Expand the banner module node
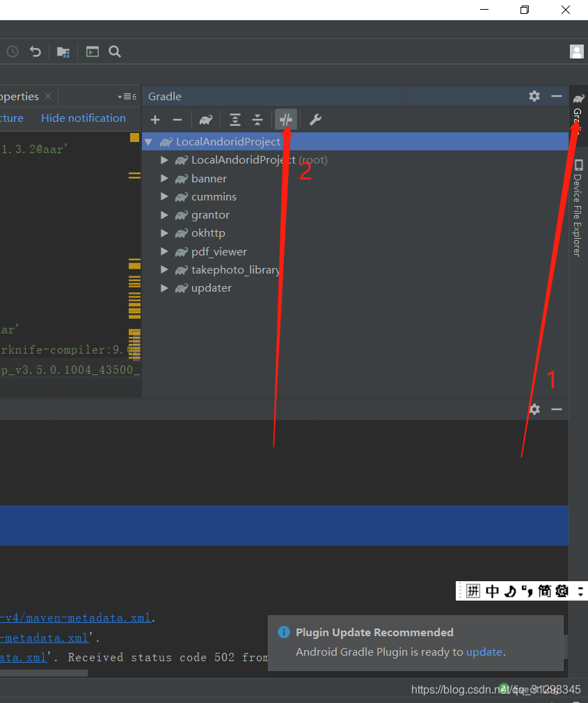 tap(164, 178)
